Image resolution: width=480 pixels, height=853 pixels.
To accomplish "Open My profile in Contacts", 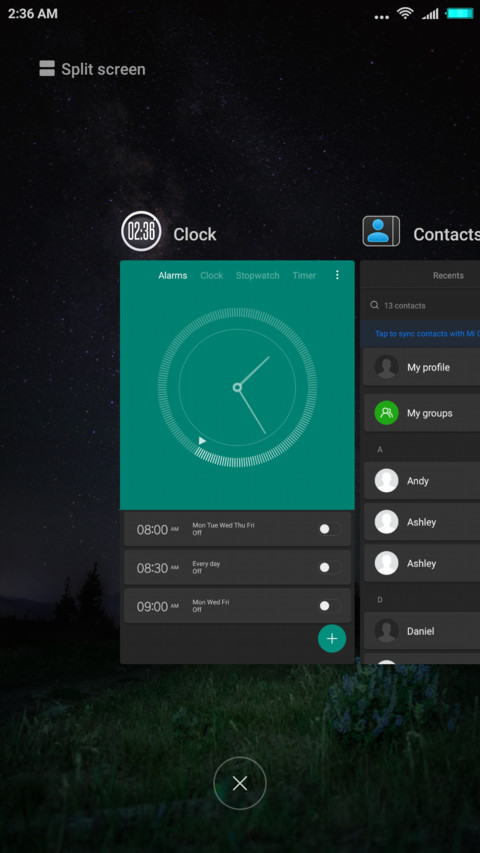I will click(421, 367).
